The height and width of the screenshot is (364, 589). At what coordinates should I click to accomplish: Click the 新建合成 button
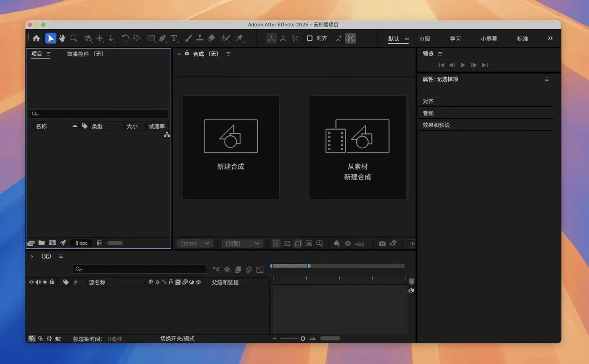tap(231, 148)
